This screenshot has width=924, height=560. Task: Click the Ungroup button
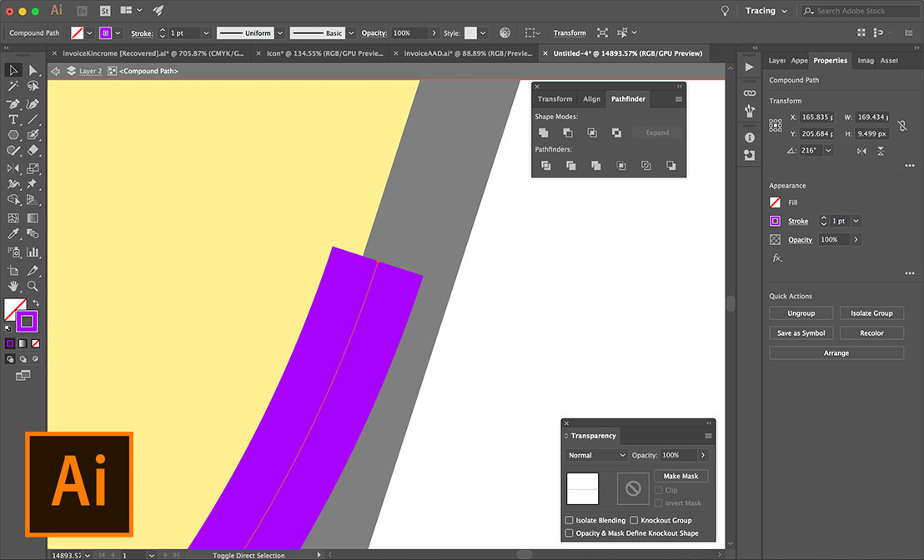click(x=801, y=313)
